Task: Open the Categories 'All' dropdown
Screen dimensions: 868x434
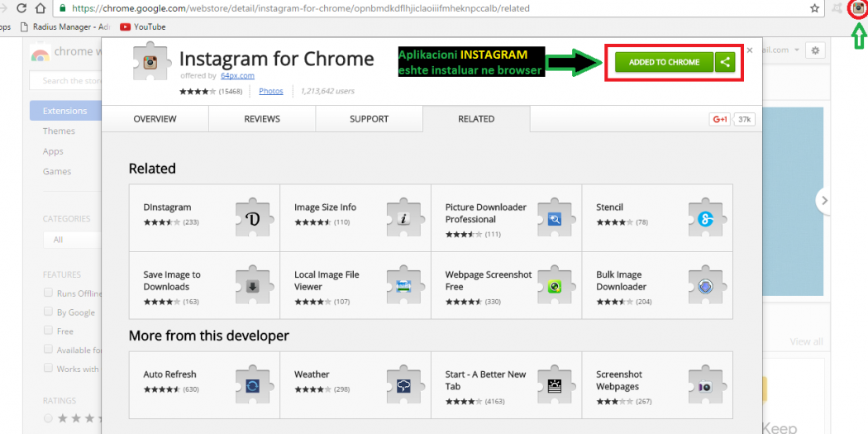Action: pos(72,240)
